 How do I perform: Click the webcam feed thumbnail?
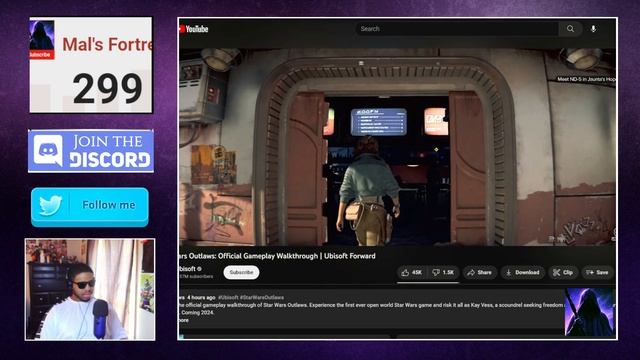click(x=90, y=289)
